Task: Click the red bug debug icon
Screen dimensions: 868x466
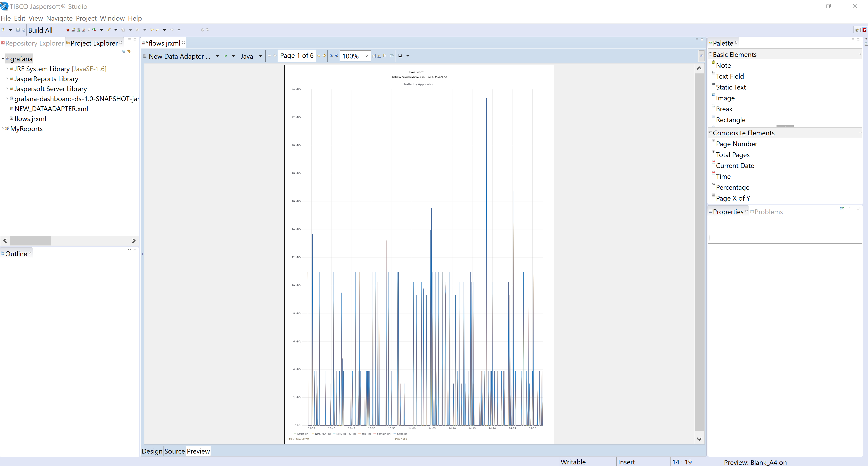Action: point(68,30)
